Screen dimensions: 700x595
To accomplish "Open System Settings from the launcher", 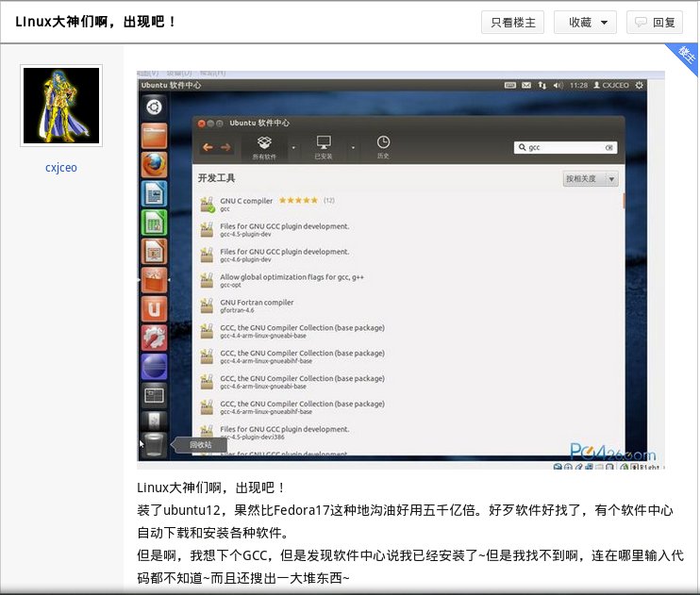I will click(153, 338).
